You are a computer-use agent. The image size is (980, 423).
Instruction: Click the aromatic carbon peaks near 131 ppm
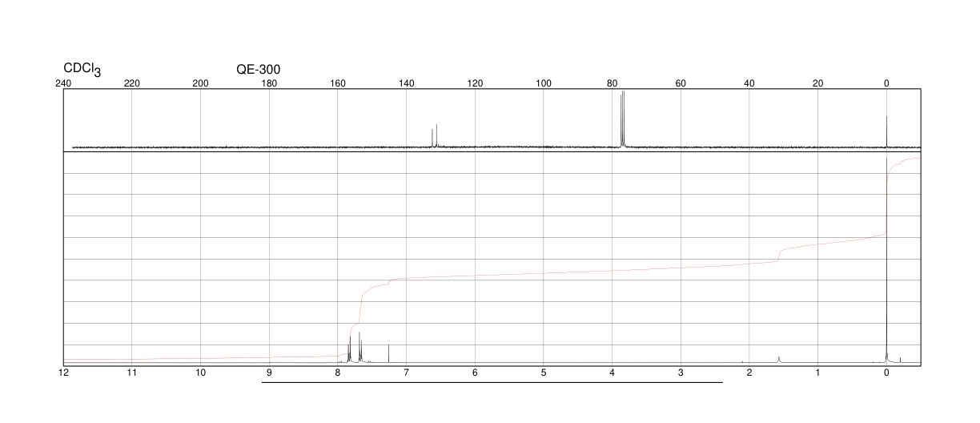[x=434, y=136]
